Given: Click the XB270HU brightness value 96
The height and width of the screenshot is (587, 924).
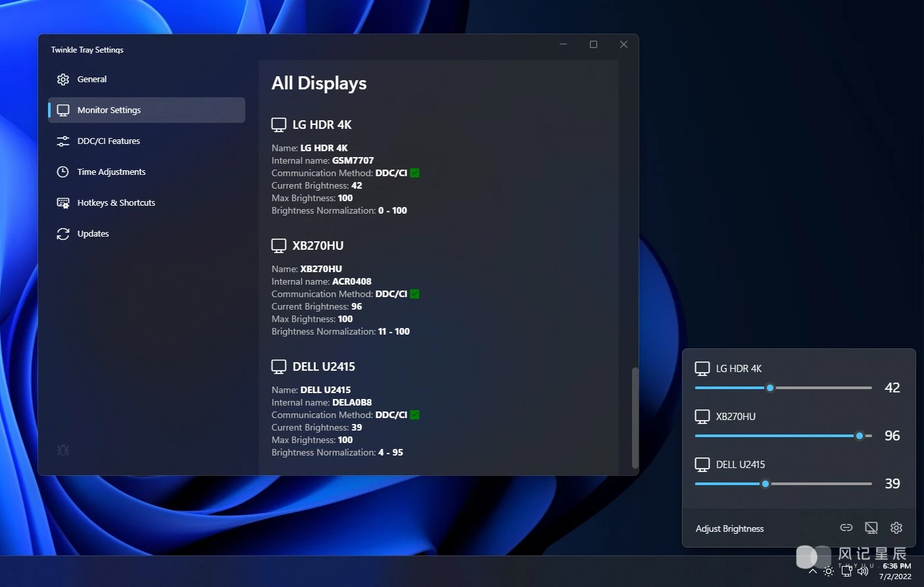Looking at the screenshot, I should 892,436.
